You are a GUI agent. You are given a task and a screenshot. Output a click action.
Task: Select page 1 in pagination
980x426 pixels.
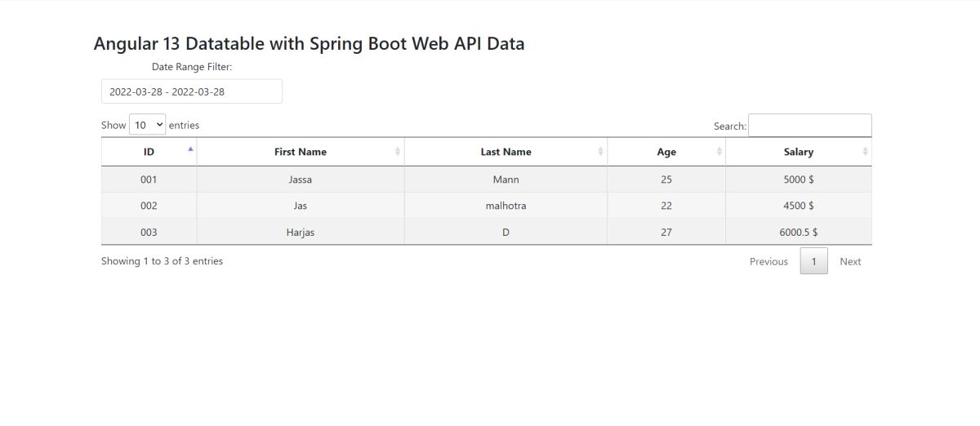[x=813, y=261]
